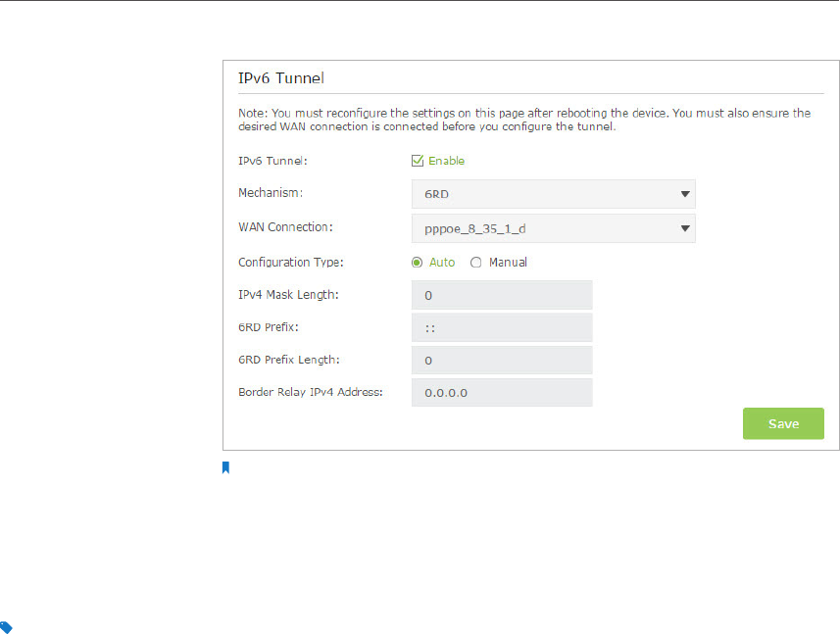Image resolution: width=840 pixels, height=634 pixels.
Task: Focus the 6RD Prefix text field
Action: point(502,327)
